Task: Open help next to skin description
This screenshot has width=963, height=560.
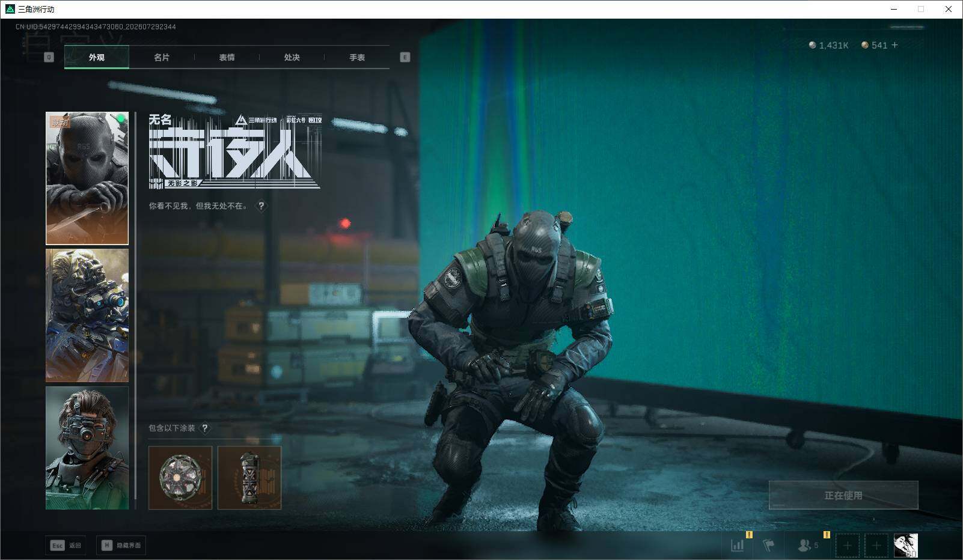Action: (261, 206)
